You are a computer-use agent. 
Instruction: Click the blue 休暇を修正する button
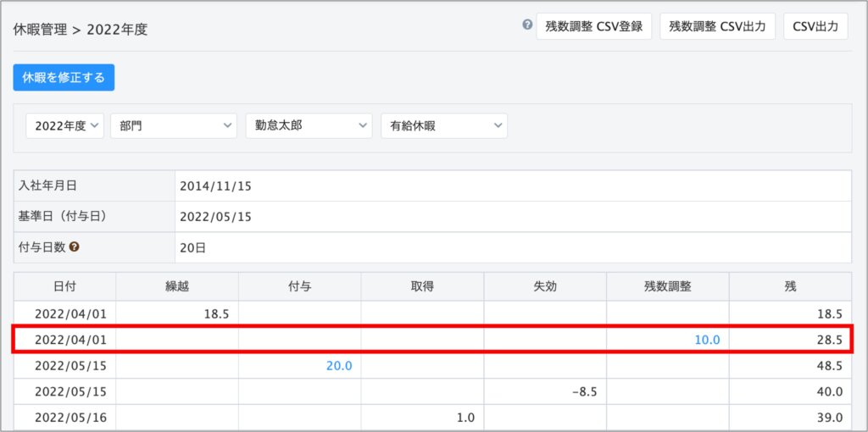click(x=64, y=77)
